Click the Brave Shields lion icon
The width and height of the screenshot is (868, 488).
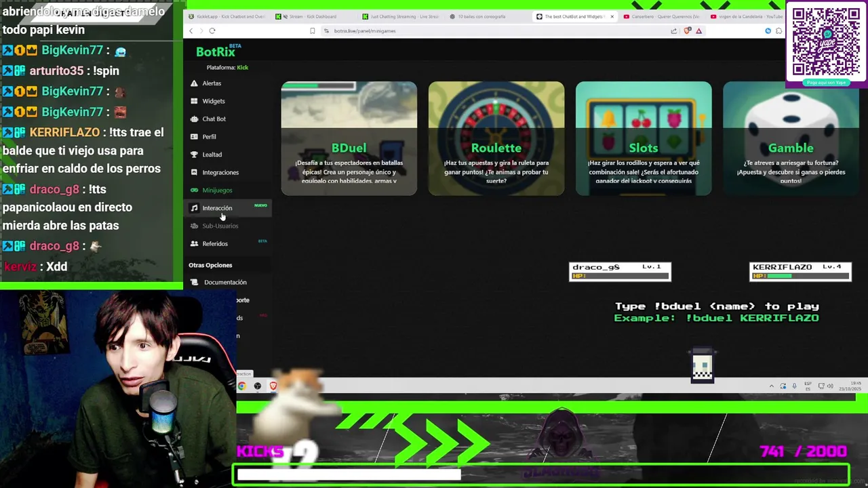[x=688, y=30]
